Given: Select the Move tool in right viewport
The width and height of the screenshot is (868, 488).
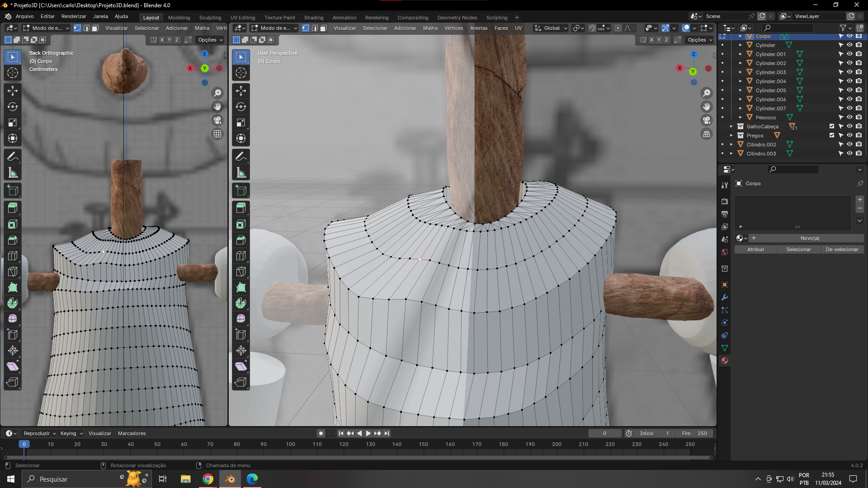Looking at the screenshot, I should [241, 91].
